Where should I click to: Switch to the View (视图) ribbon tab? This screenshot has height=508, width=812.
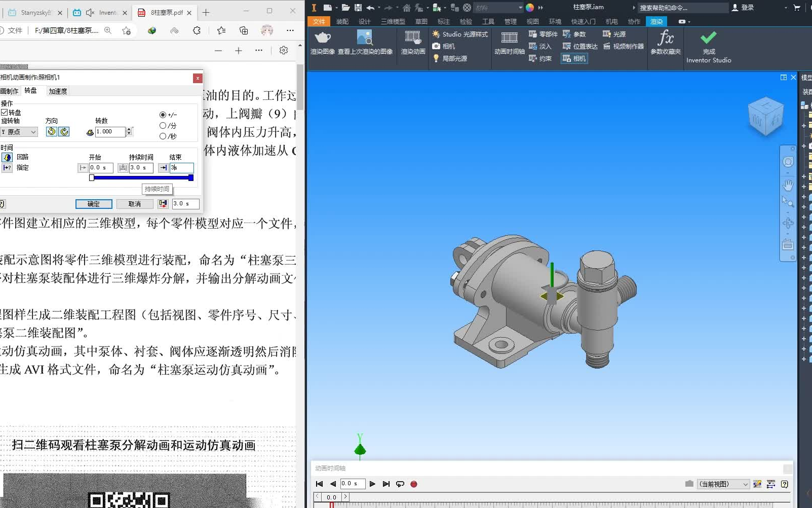coord(533,21)
